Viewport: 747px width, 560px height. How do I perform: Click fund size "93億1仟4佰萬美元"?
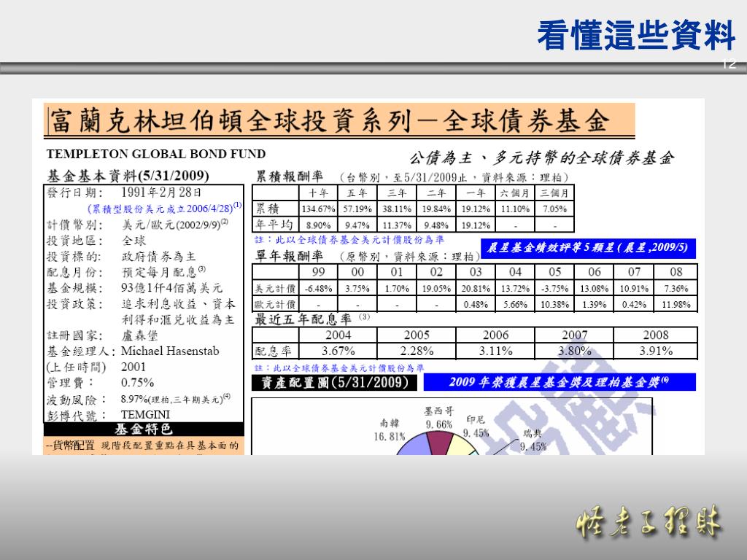pos(171,287)
